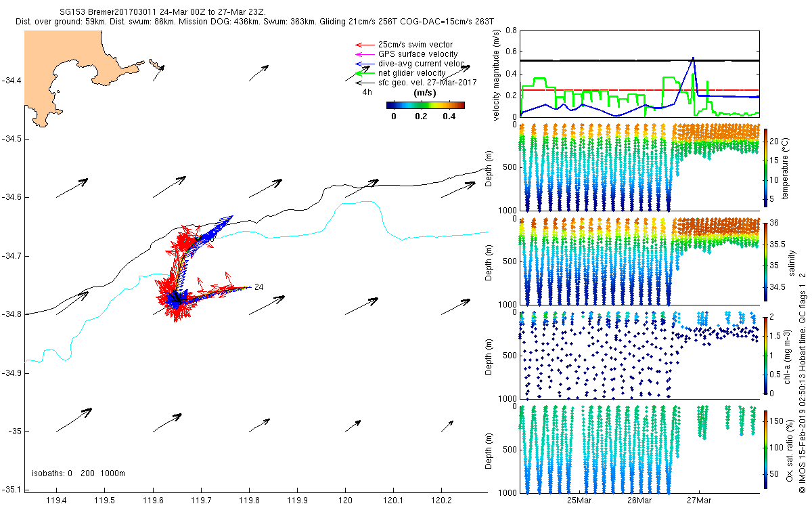Click the magenta arrow legend symbol for GPS velocity
Image resolution: width=812 pixels, height=508 pixels.
pos(365,54)
